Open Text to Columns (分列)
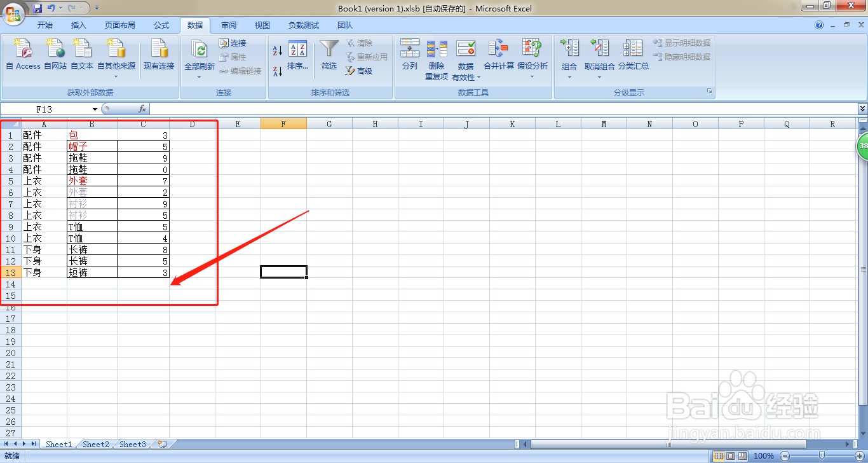 click(410, 55)
